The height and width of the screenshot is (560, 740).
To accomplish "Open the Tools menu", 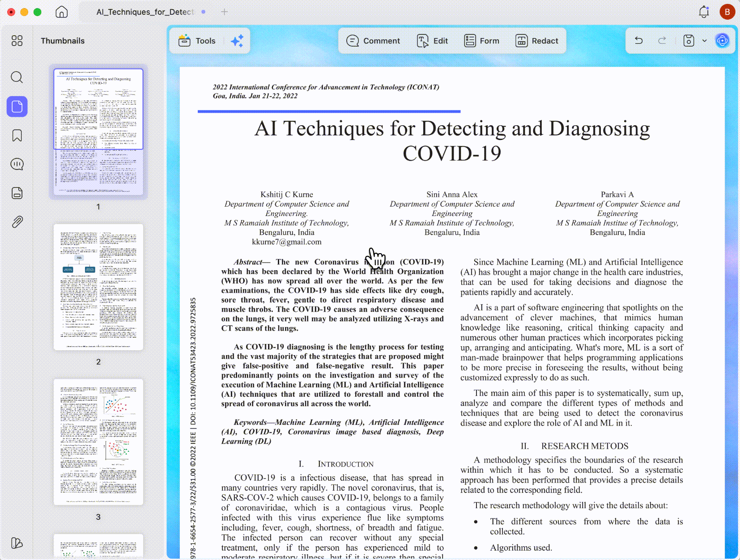I will pos(197,41).
